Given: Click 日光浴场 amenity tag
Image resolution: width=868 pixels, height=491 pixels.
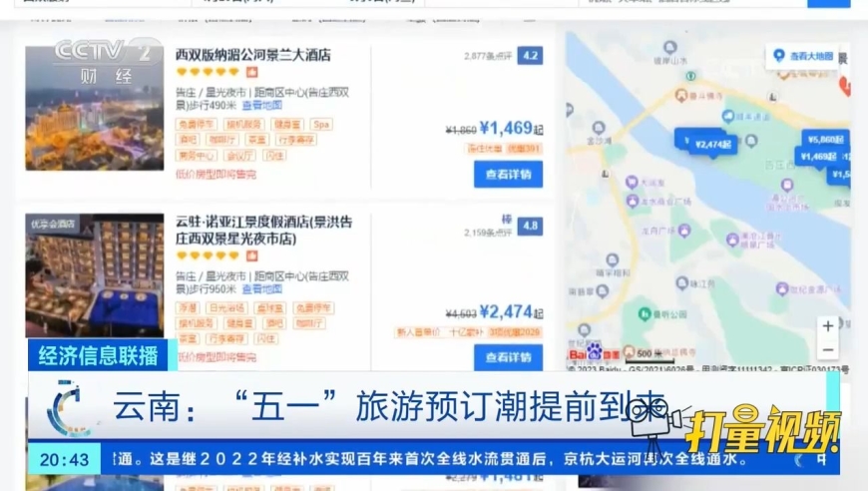Looking at the screenshot, I should 225,308.
